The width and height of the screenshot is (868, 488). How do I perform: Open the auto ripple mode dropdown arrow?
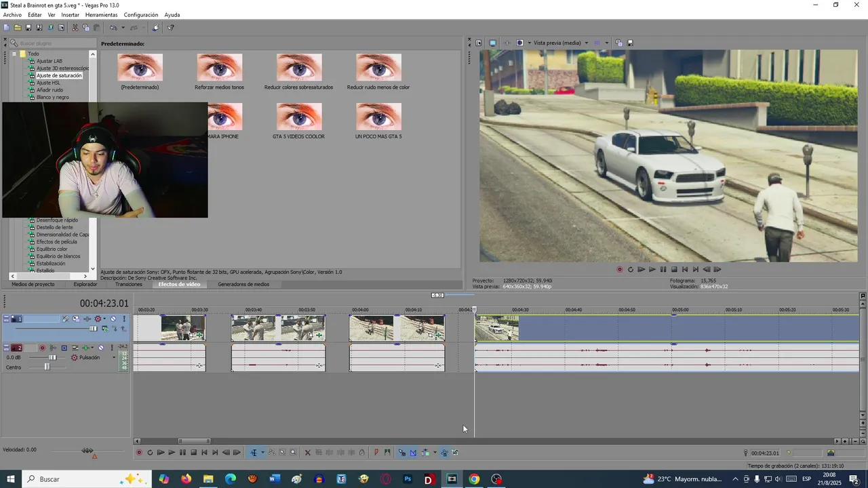click(x=434, y=453)
